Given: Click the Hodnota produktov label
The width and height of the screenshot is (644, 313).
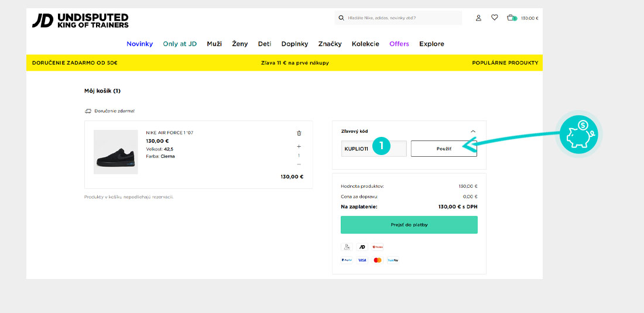Looking at the screenshot, I should coord(362,186).
